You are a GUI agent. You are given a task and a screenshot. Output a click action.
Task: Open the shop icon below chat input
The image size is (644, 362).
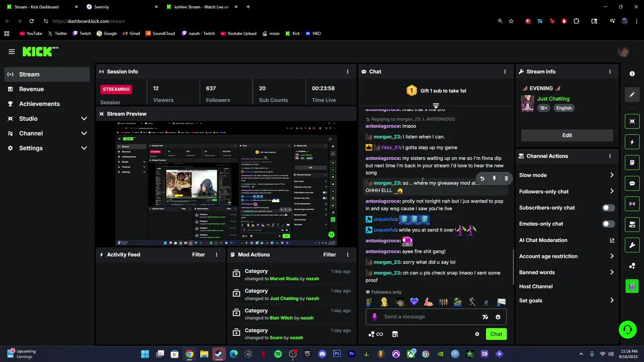coord(395,334)
